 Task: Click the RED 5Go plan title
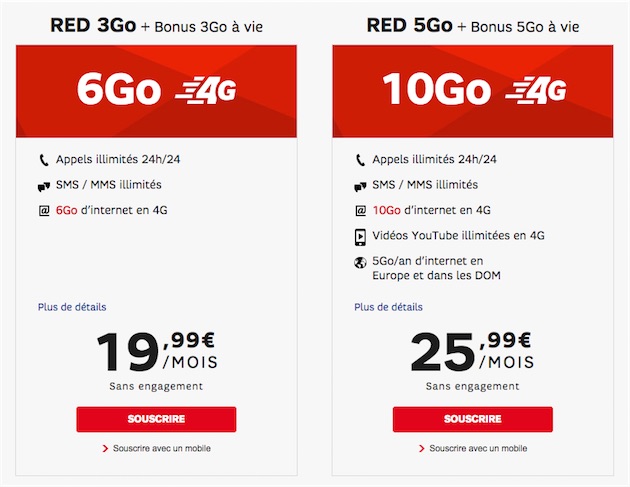[x=409, y=25]
